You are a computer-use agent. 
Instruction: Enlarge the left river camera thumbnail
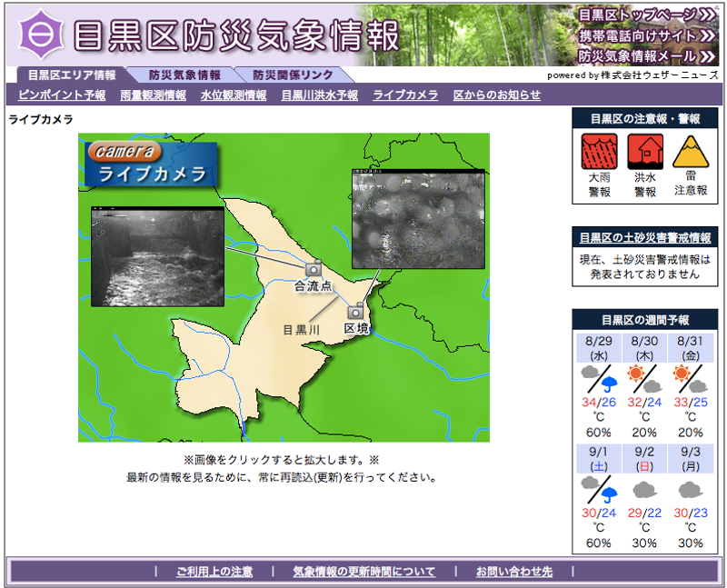click(x=157, y=256)
